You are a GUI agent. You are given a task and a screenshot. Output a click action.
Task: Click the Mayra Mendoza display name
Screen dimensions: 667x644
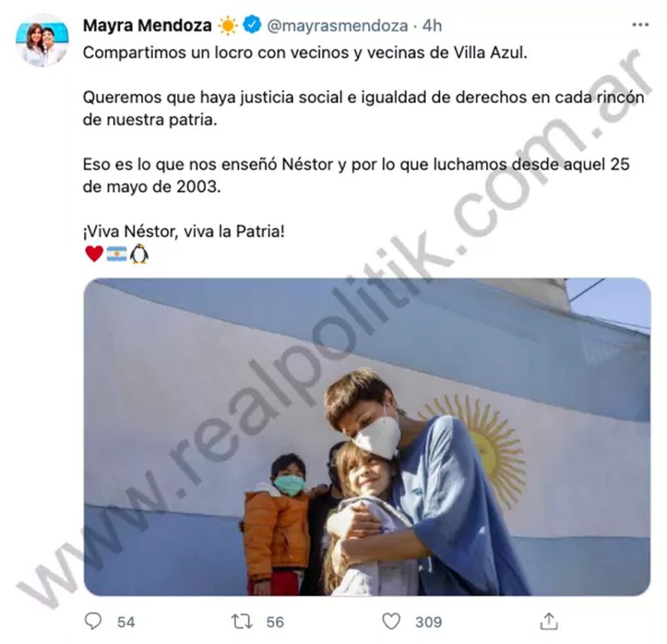click(147, 25)
